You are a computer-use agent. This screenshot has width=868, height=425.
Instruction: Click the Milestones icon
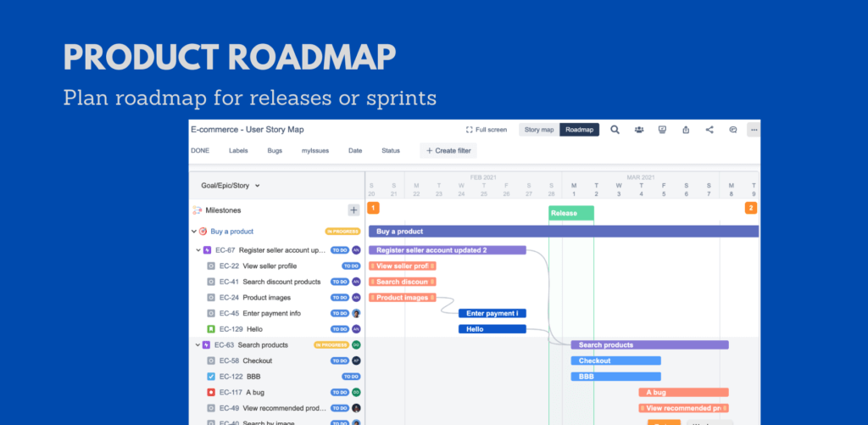[197, 210]
